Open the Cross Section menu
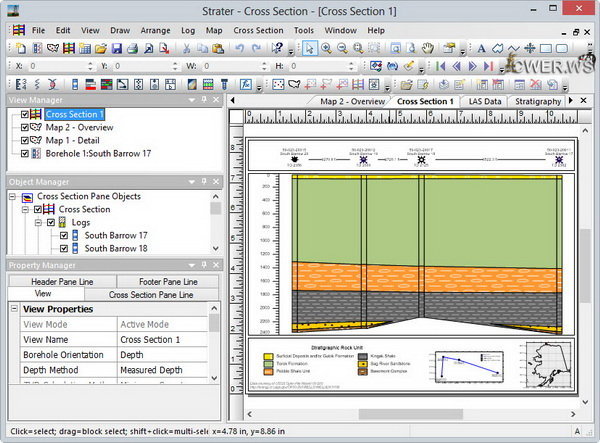The width and height of the screenshot is (600, 443). tap(258, 30)
